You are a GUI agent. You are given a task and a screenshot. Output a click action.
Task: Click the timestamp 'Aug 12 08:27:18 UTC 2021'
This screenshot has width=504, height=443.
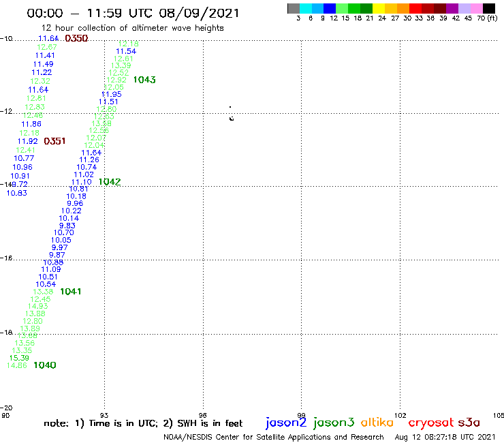(x=445, y=437)
